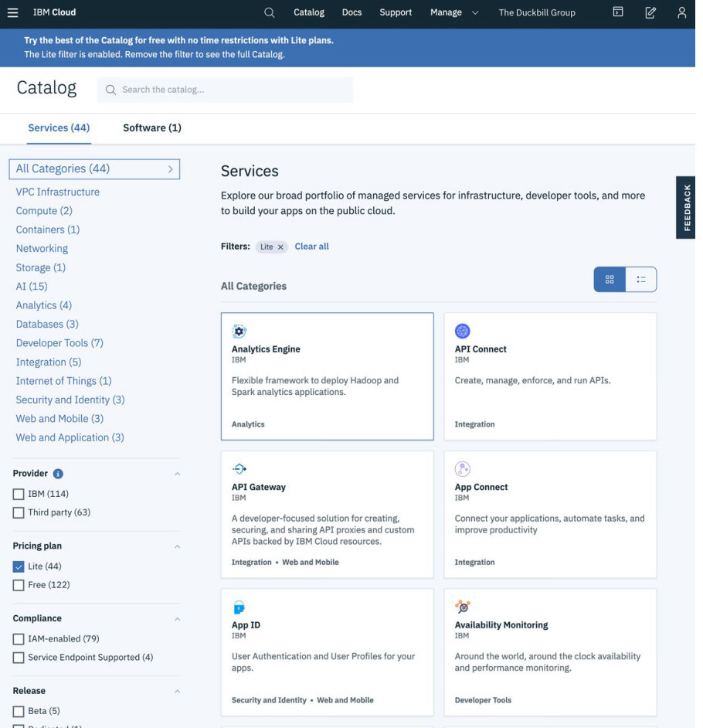
Task: Filter by VPC Infrastructure category
Action: [57, 192]
